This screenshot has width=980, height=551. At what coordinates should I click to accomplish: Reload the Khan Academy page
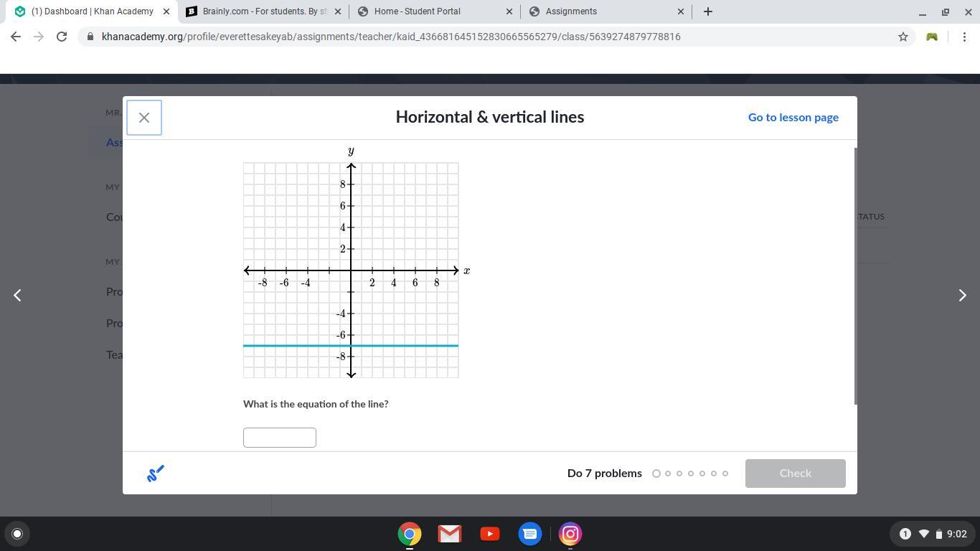tap(62, 37)
